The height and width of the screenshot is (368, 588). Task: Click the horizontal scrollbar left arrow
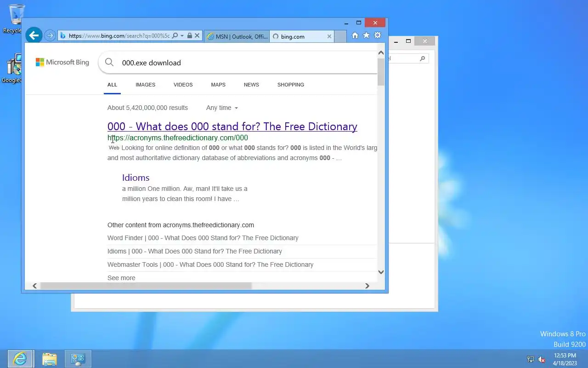(34, 286)
